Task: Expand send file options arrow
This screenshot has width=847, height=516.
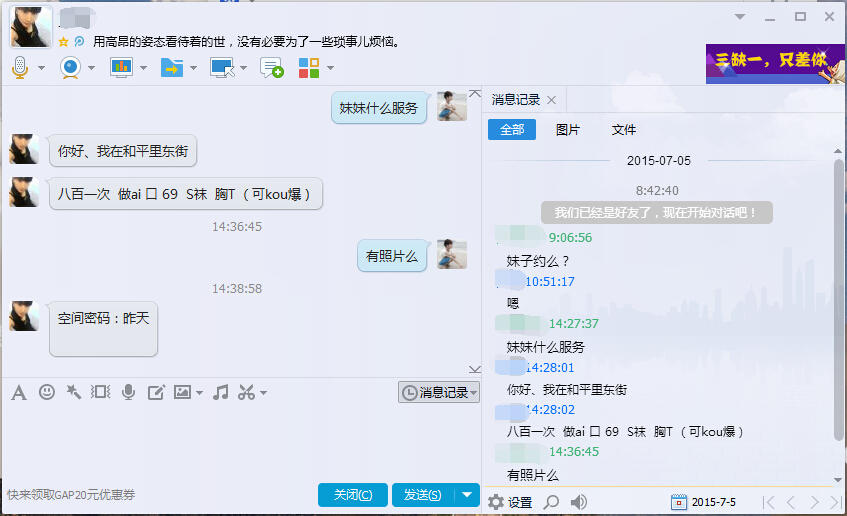Action: [x=193, y=68]
